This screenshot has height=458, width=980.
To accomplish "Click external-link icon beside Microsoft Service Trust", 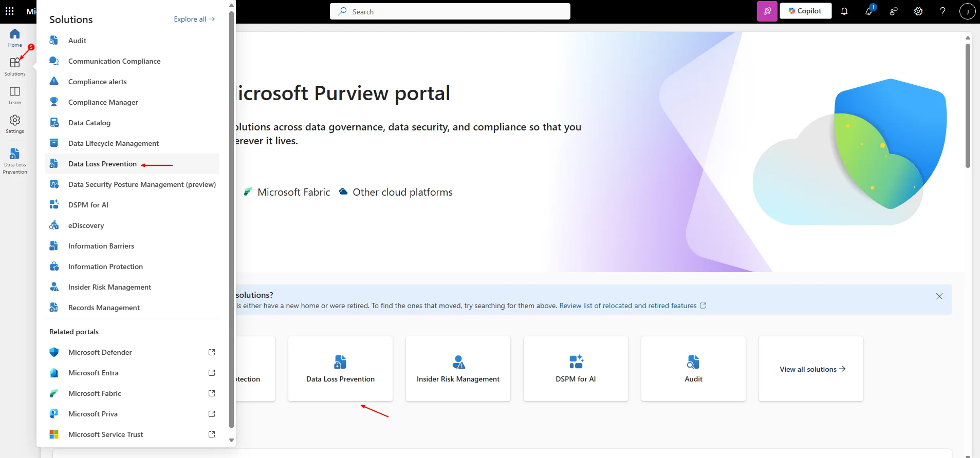I will (212, 434).
